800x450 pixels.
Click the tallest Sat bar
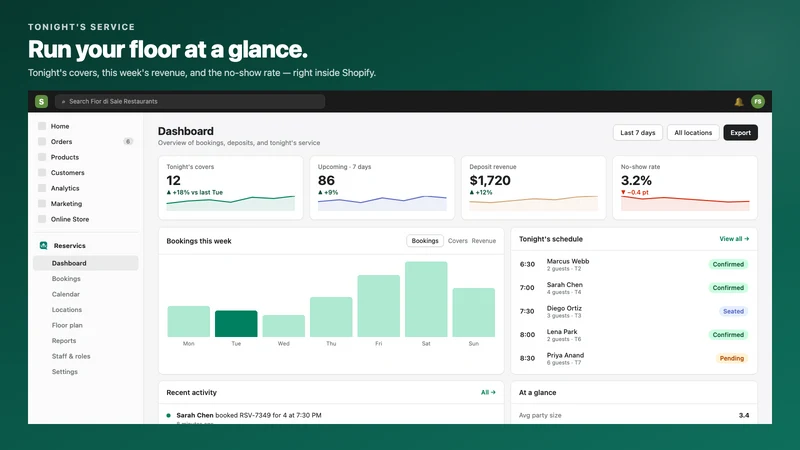click(426, 299)
